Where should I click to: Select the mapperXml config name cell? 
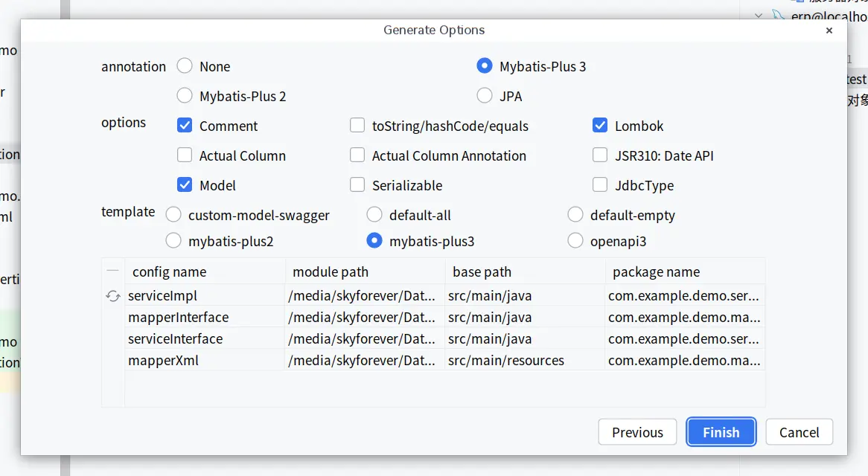tap(205, 361)
